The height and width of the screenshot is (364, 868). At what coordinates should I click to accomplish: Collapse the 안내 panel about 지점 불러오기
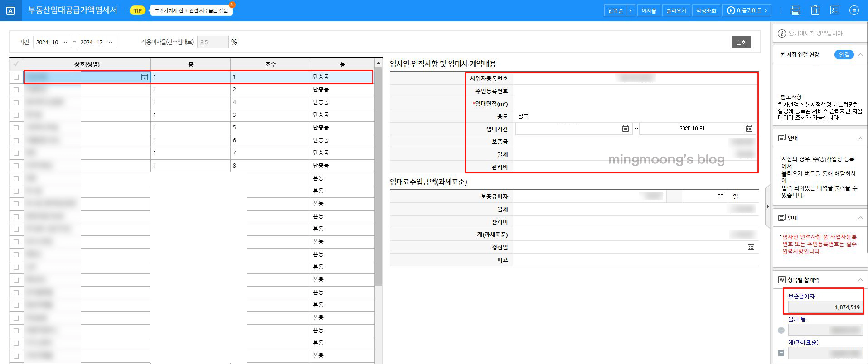860,138
